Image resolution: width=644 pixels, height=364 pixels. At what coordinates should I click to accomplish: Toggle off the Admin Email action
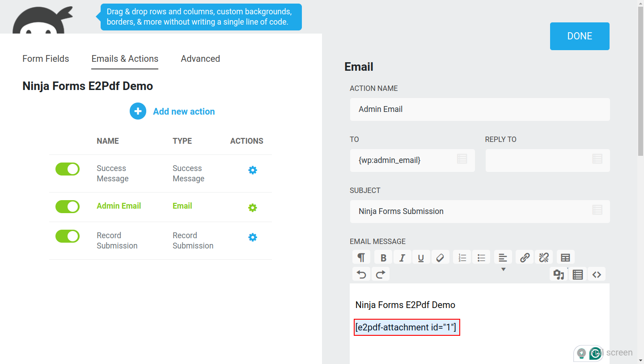tap(68, 207)
